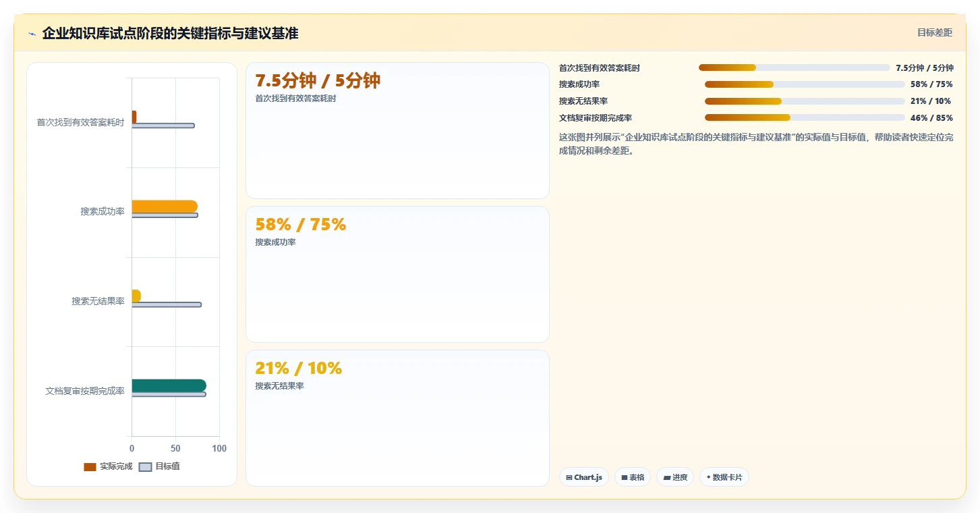
Task: Click green 文档复审按期完成率 actual bar in chart
Action: 169,385
